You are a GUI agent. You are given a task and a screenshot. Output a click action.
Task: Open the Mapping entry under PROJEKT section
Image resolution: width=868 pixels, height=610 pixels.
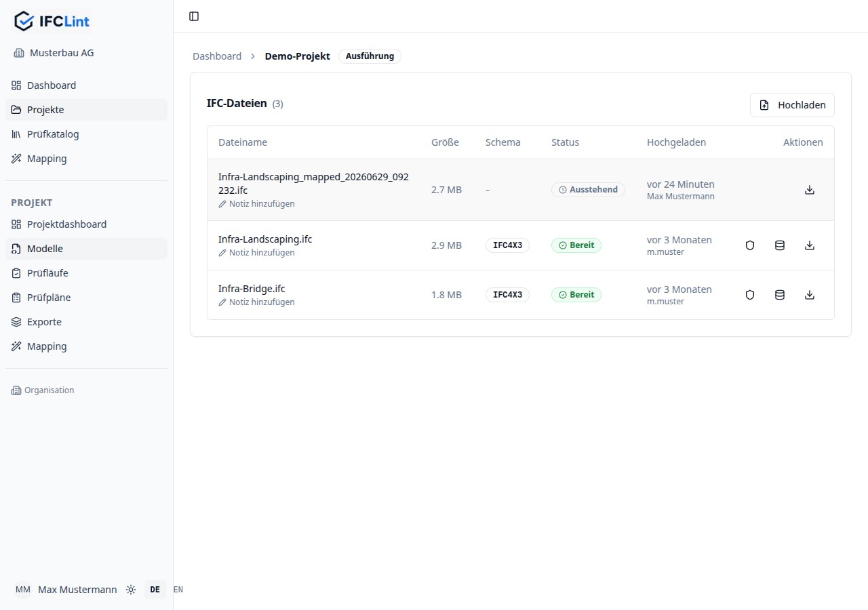click(x=86, y=346)
